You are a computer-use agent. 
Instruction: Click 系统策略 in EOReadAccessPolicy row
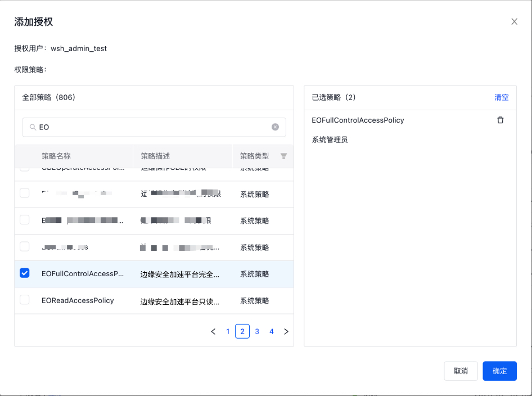click(254, 300)
